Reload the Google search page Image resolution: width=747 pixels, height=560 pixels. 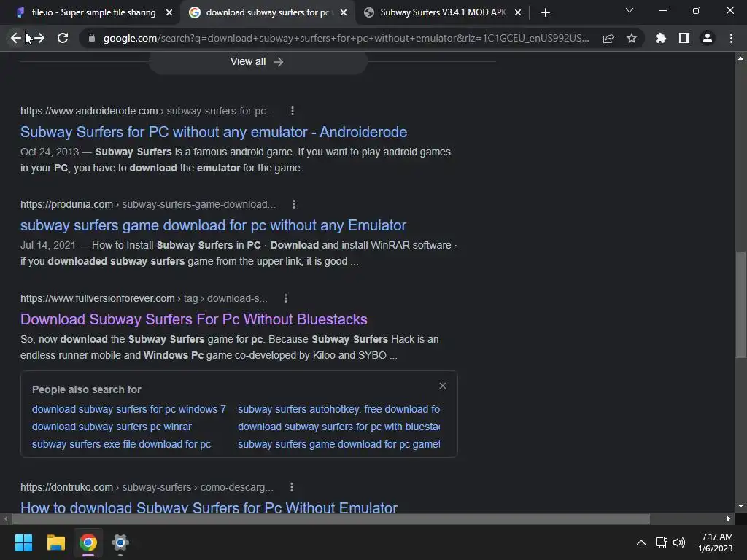point(63,38)
